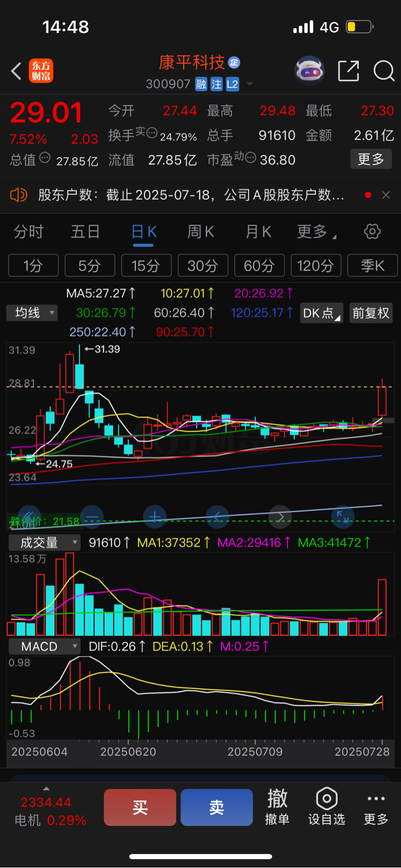This screenshot has width=401, height=868.
Task: Select the 日K tab
Action: coord(144,231)
